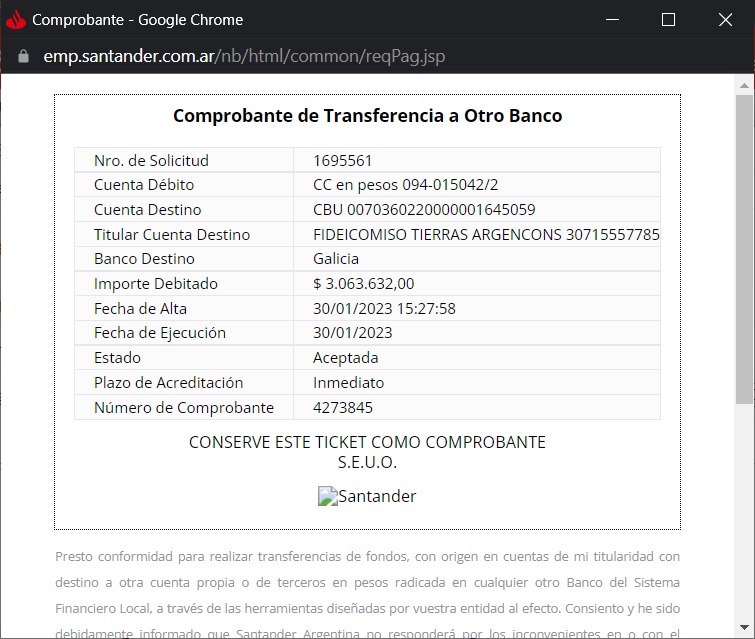Click the 'Banco Destino' label
Viewport: 755px width, 639px height.
pyautogui.click(x=144, y=259)
